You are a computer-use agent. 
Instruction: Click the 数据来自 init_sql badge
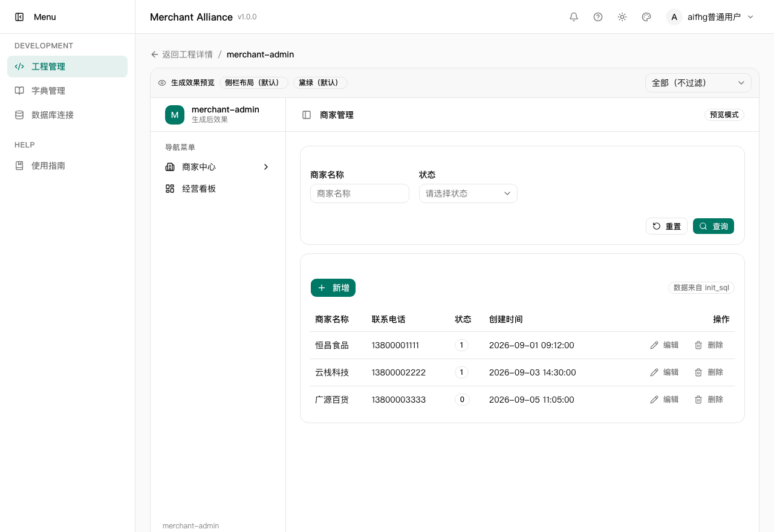[701, 288]
